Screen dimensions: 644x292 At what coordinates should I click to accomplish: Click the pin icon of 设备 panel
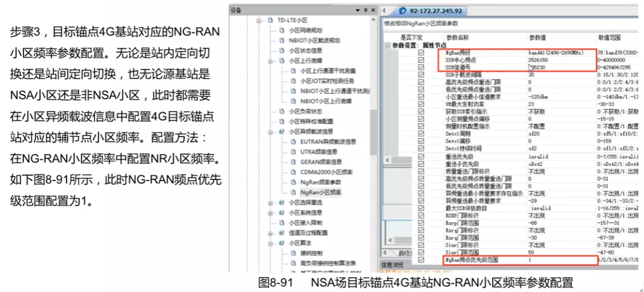(x=365, y=10)
